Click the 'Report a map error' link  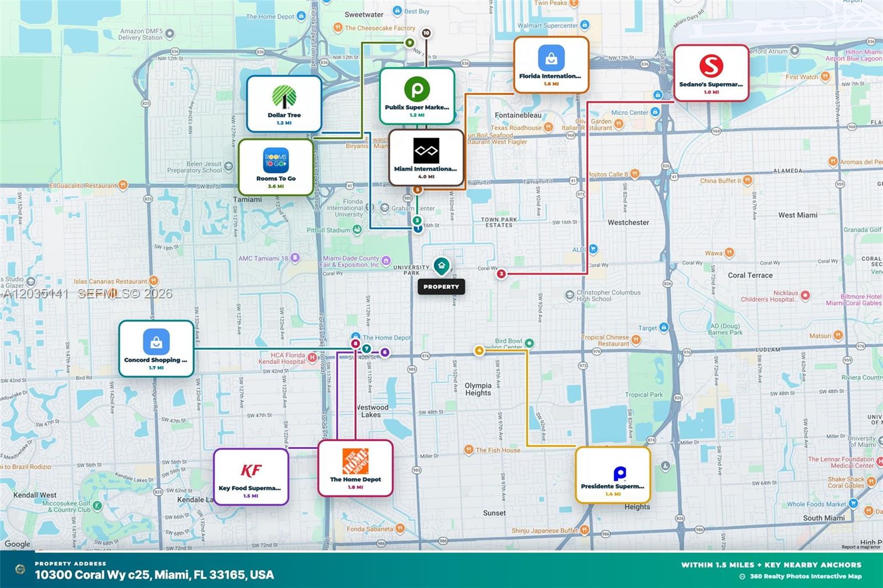861,547
